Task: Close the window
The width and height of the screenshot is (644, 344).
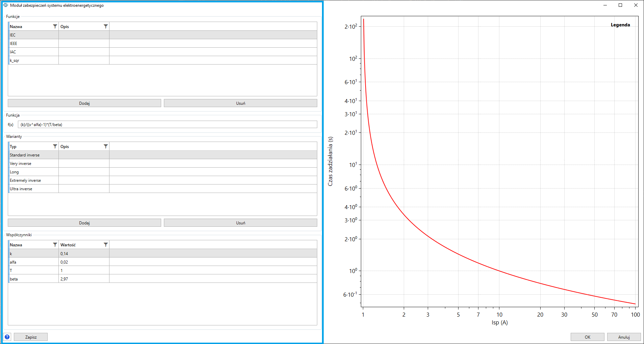Action: (x=636, y=5)
